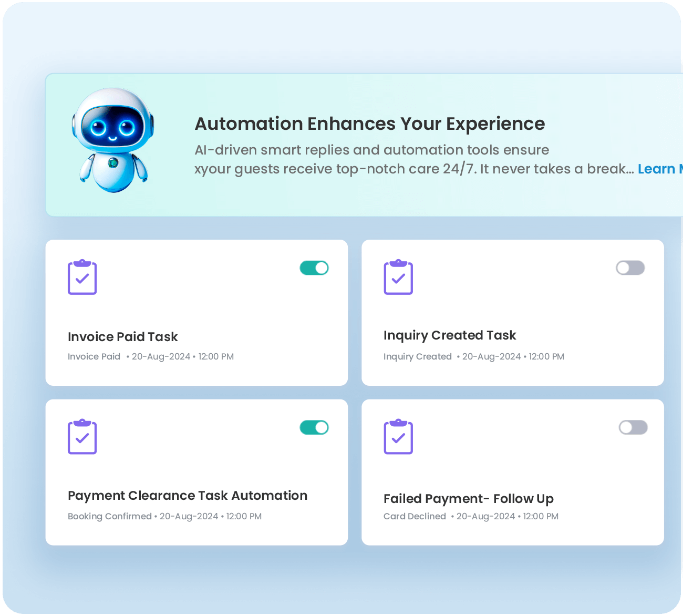Select the Booking Confirmed trigger text
683x616 pixels.
[x=110, y=516]
